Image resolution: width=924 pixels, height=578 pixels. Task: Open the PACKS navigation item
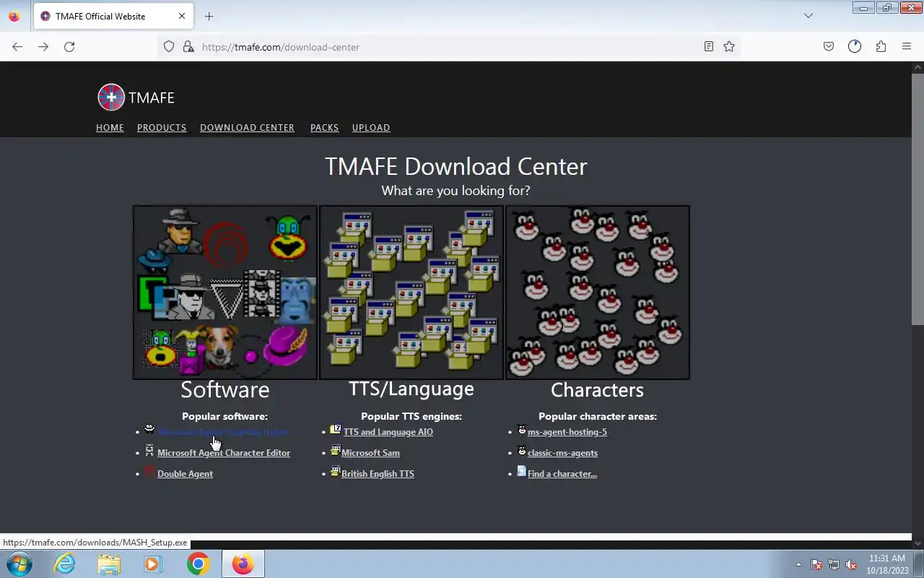tap(324, 128)
